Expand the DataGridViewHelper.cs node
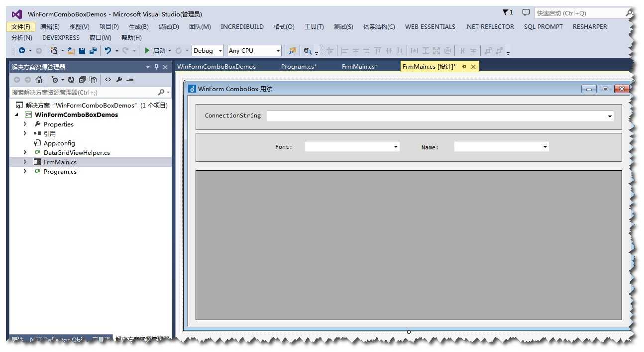 (x=25, y=152)
